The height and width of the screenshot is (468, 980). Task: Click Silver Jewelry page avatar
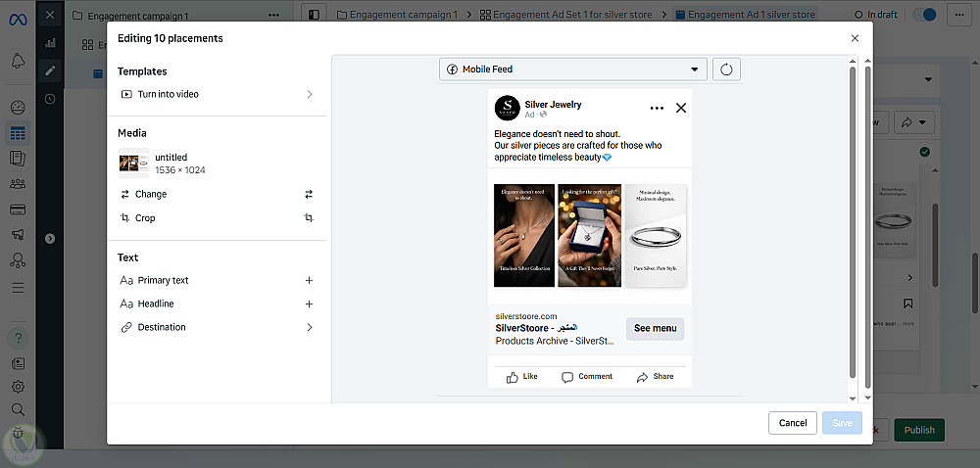507,108
